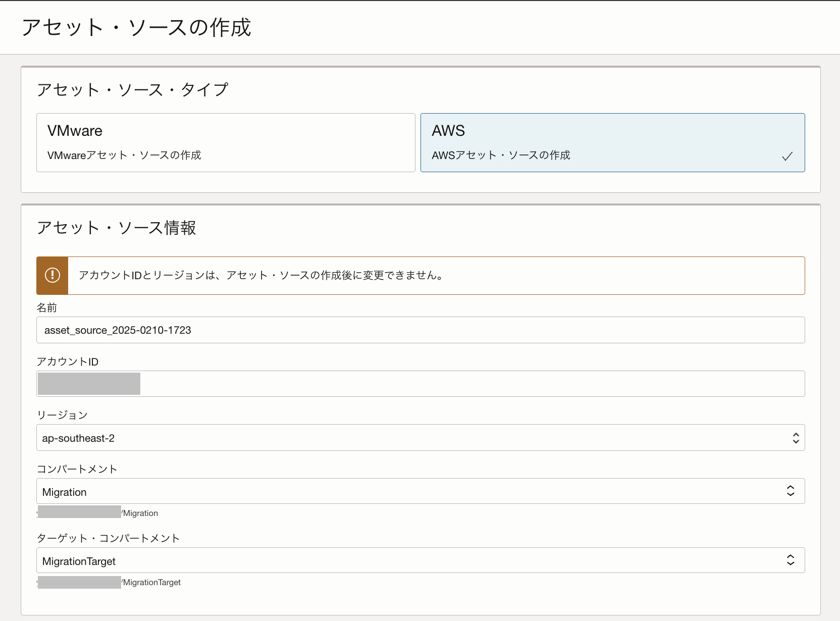The image size is (840, 621).
Task: Click the Migration compartment chevron icon
Action: (x=791, y=491)
